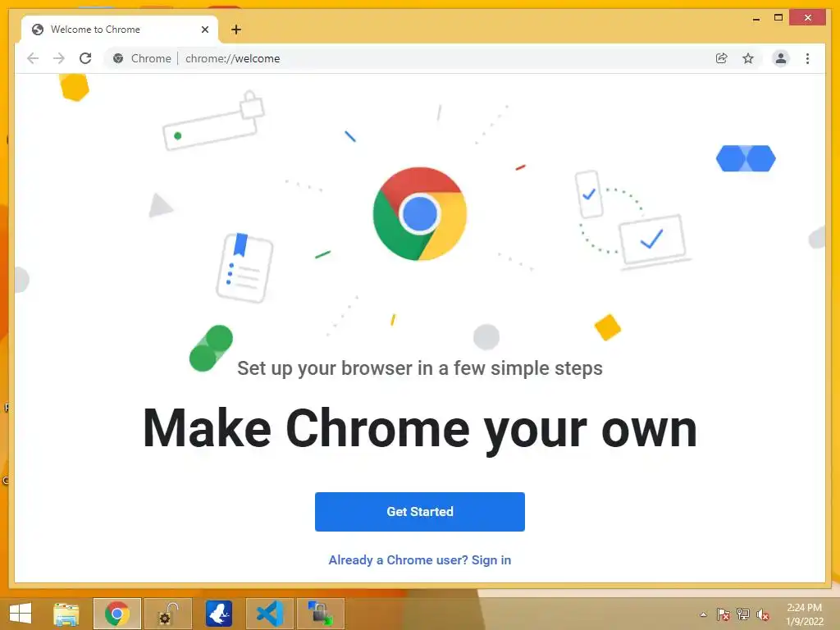Click the Chrome site info icon in address bar
The width and height of the screenshot is (840, 630).
tap(118, 58)
